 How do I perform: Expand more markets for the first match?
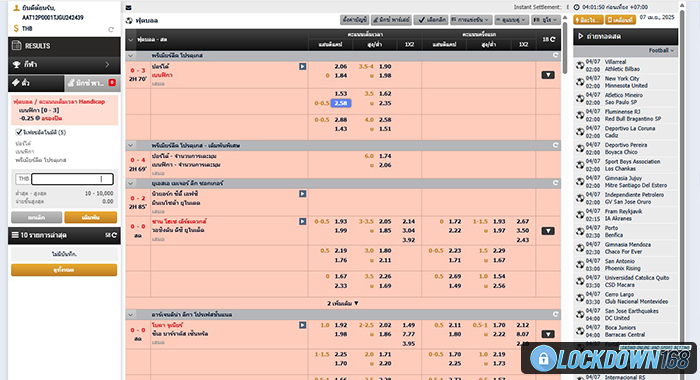(x=548, y=75)
